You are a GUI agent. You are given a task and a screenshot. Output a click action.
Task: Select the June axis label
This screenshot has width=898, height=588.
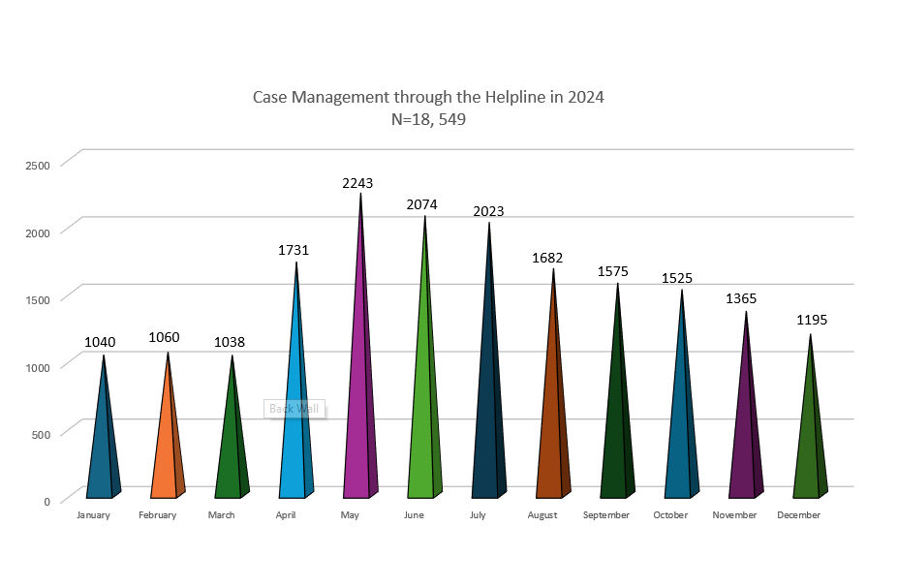[414, 515]
